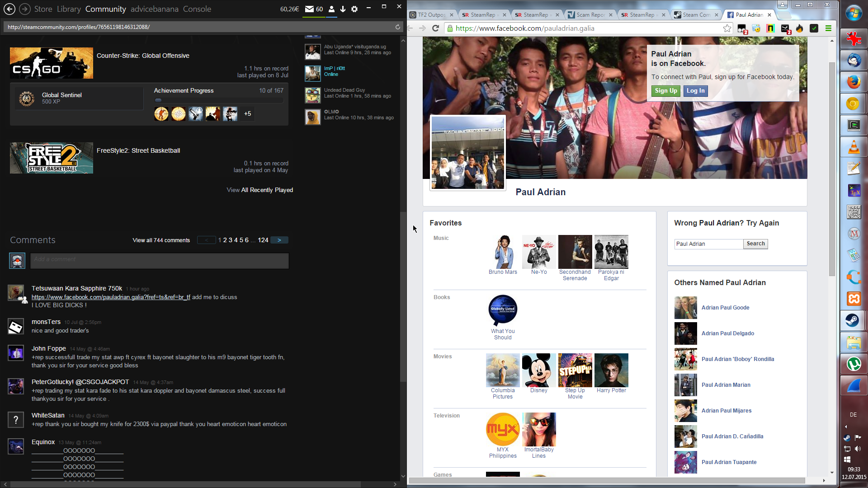868x488 pixels.
Task: Open Steam Library menu
Action: [x=69, y=9]
